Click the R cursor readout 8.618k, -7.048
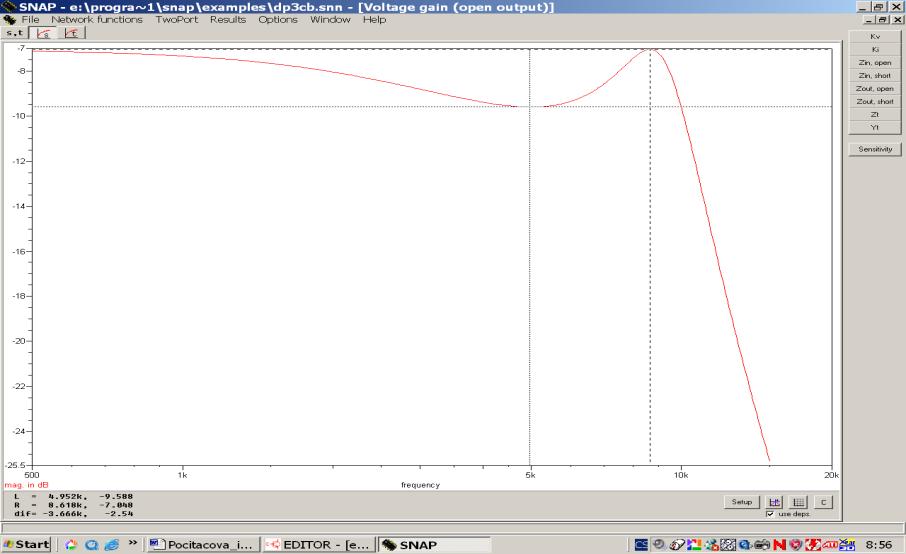Screen dimensions: 906x554 click(x=74, y=505)
